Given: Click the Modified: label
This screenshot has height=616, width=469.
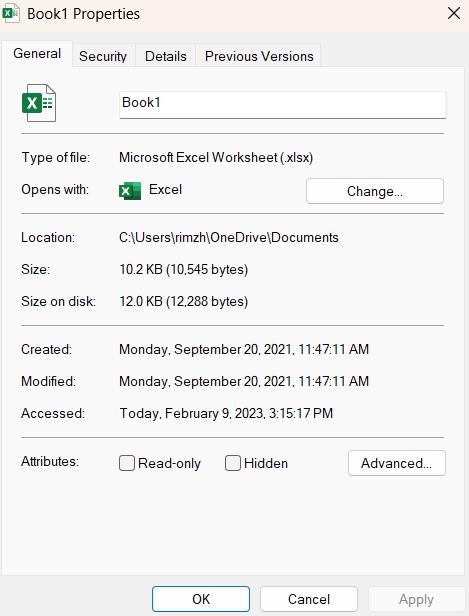Looking at the screenshot, I should [48, 381].
